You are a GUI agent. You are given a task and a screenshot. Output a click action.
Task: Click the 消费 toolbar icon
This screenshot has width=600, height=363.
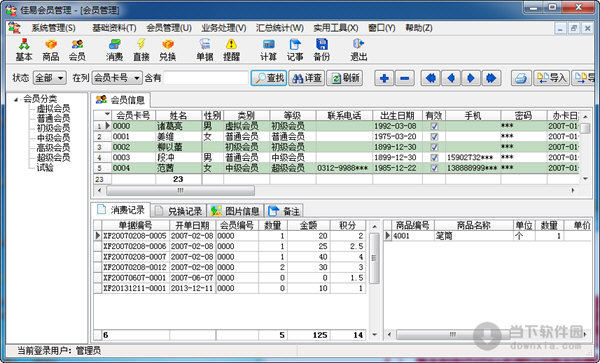pyautogui.click(x=114, y=50)
